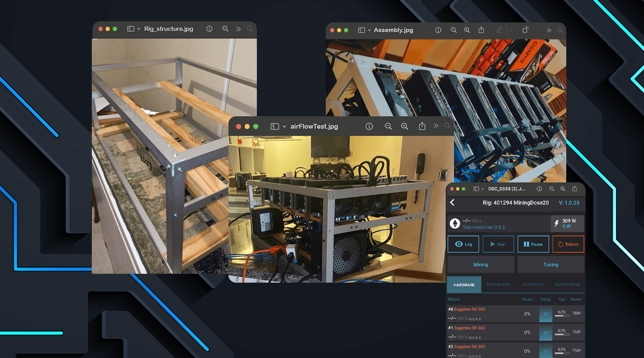Open sidebar view chevron in Rig_structure.jpg window
This screenshot has width=644, height=358.
[x=139, y=29]
